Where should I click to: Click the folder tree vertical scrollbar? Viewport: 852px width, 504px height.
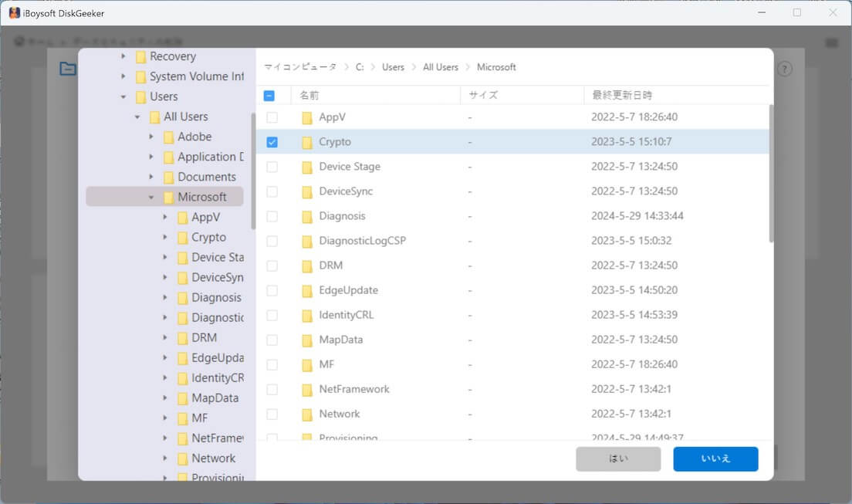pos(253,171)
